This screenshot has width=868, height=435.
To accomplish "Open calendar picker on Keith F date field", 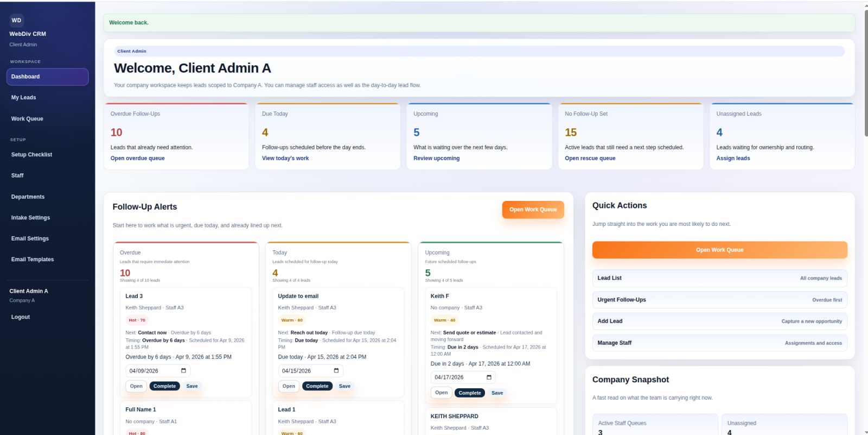I will click(489, 377).
